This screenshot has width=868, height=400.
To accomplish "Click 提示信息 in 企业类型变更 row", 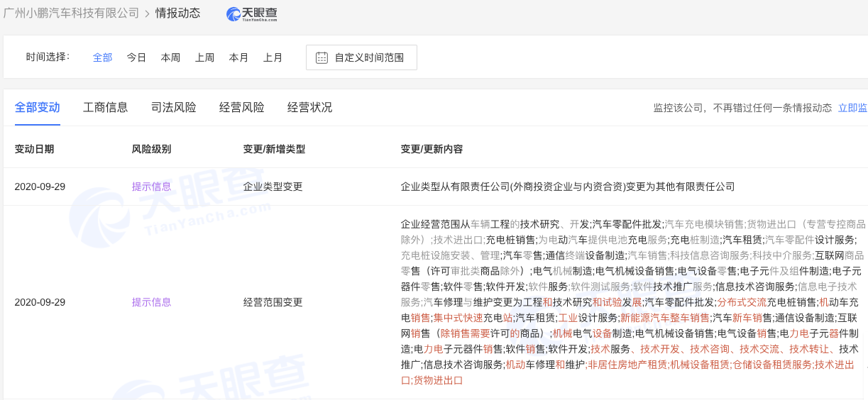I will (x=152, y=187).
